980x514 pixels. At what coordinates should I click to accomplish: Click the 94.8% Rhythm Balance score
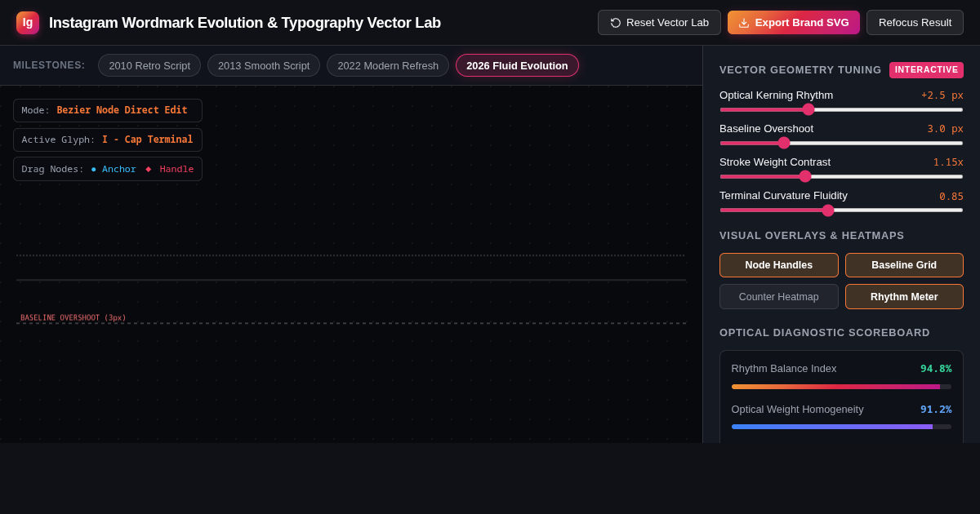[x=936, y=369]
